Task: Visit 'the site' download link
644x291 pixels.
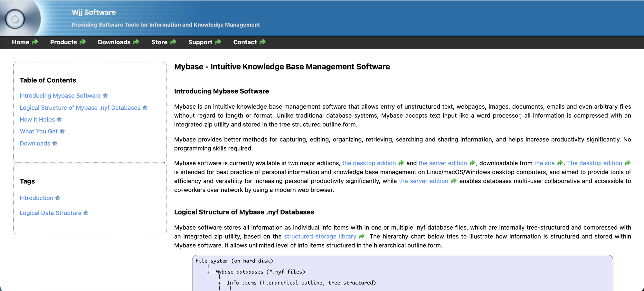Action: point(545,163)
